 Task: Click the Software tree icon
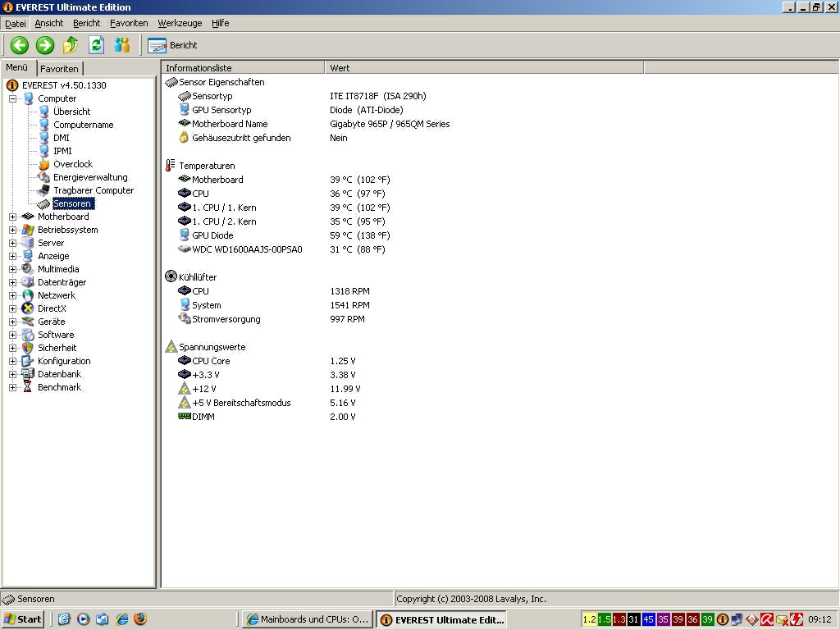coord(28,335)
